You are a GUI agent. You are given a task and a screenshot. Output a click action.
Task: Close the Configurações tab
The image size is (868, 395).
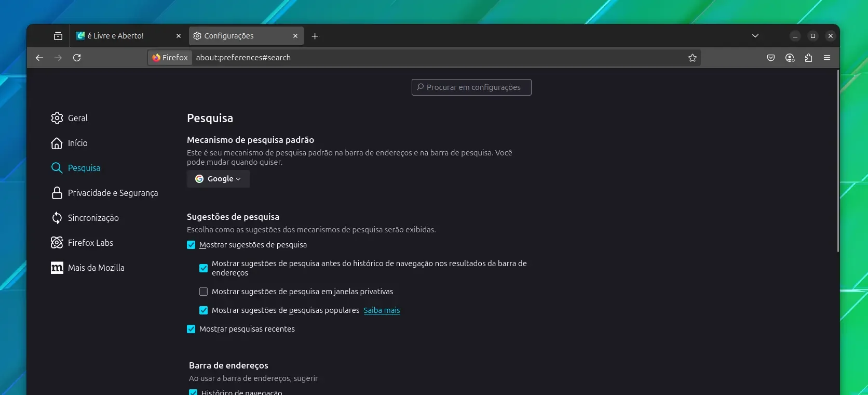click(x=295, y=36)
